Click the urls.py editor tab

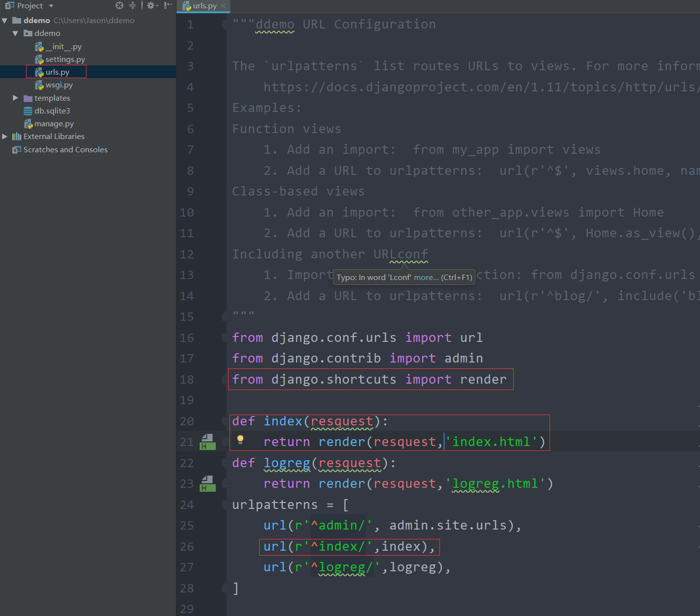[204, 6]
